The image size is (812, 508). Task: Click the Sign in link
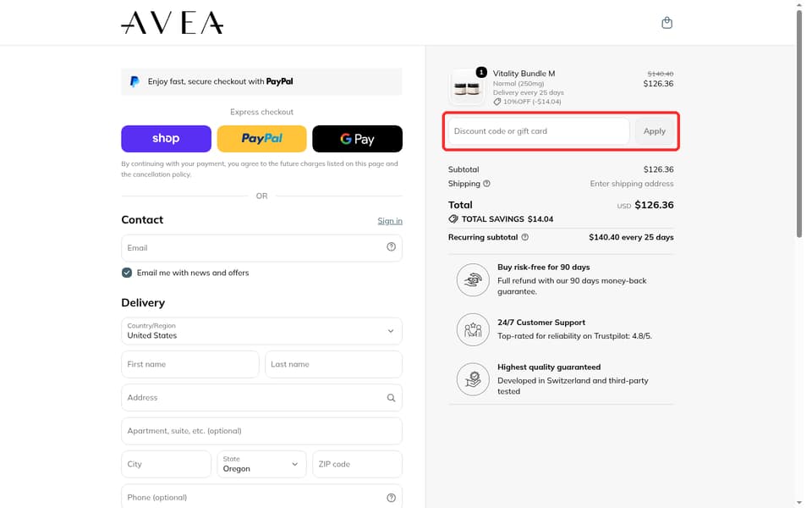(390, 221)
